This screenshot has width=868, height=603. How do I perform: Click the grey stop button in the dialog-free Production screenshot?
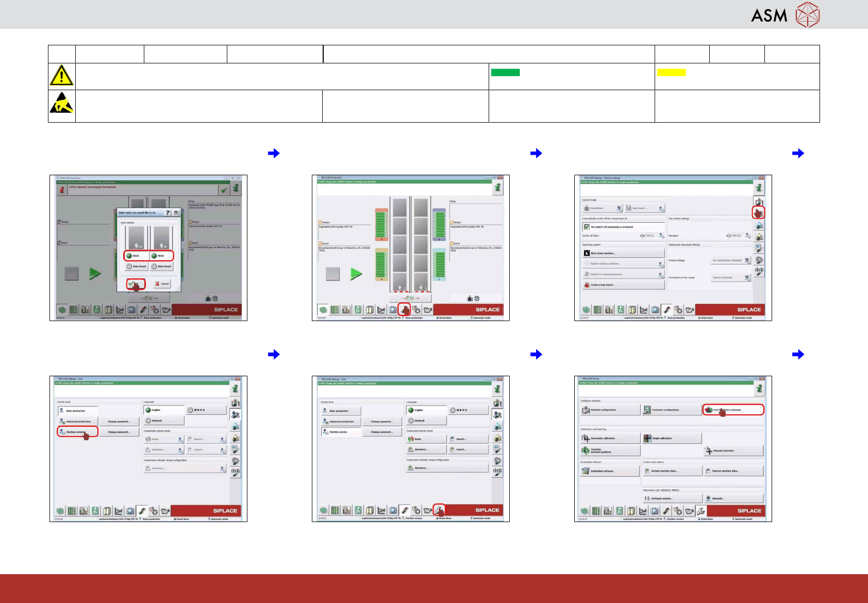pyautogui.click(x=333, y=274)
